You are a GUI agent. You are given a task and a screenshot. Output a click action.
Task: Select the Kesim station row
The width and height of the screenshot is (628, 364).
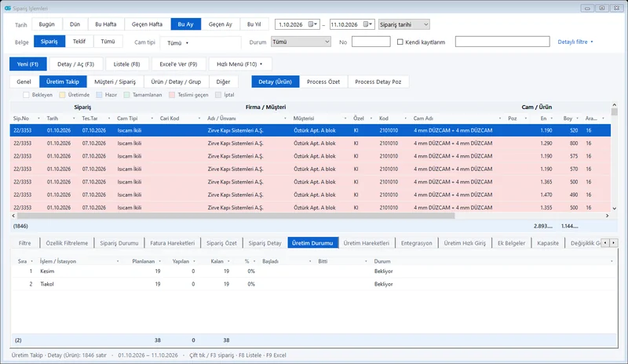314,271
